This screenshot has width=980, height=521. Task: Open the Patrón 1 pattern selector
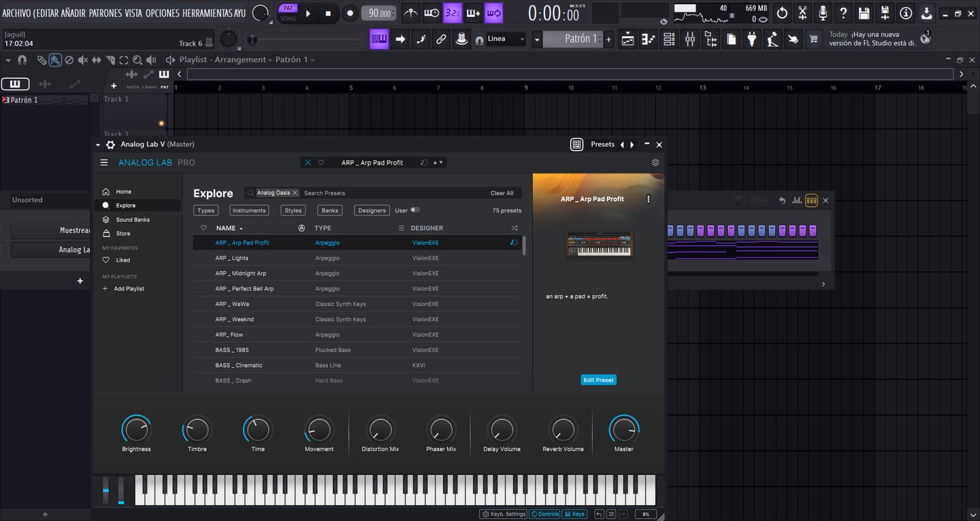tap(573, 39)
